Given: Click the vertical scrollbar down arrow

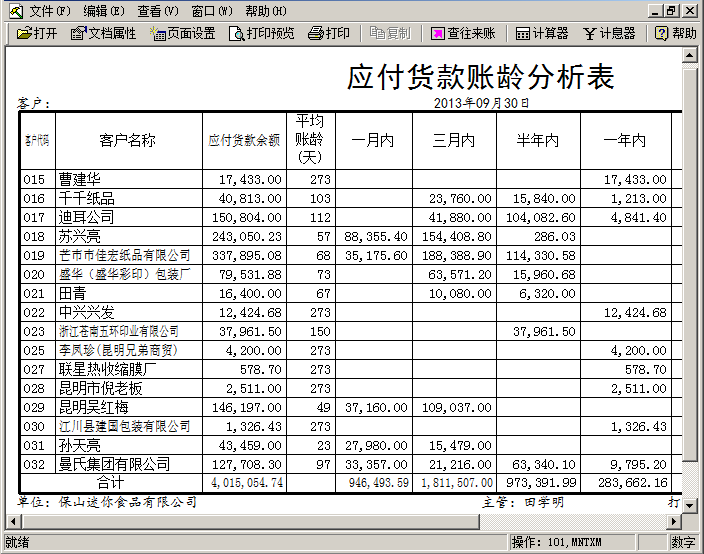Looking at the screenshot, I should (x=689, y=506).
